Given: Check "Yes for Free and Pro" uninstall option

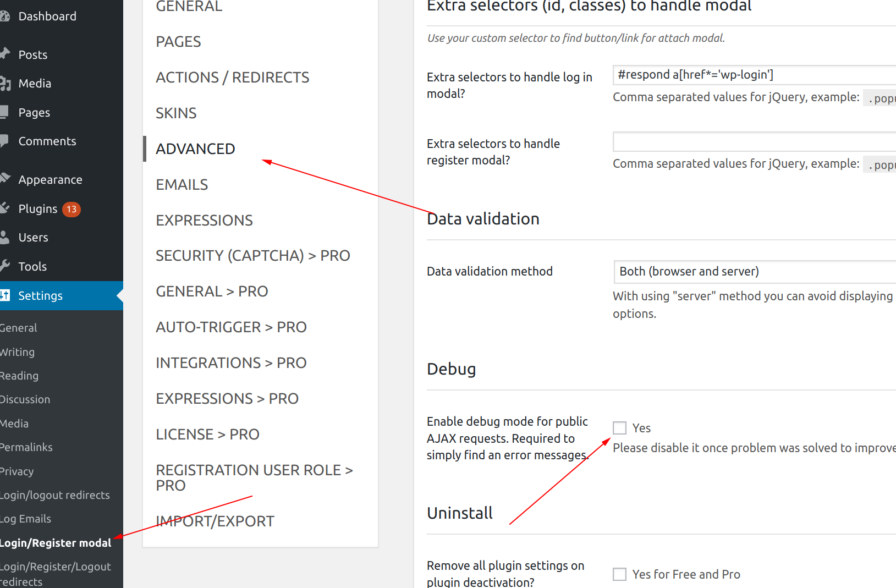Looking at the screenshot, I should pyautogui.click(x=619, y=574).
